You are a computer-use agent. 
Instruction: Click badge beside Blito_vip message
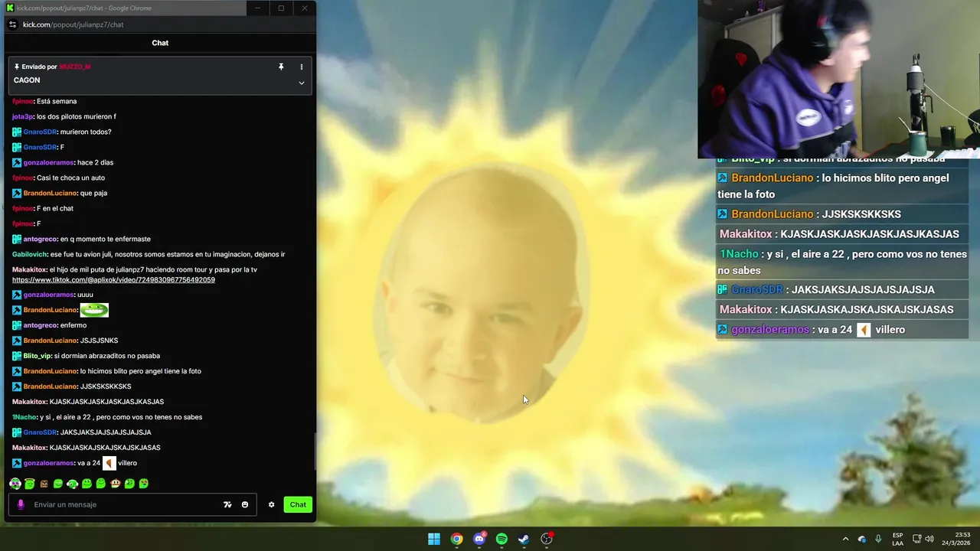(17, 356)
